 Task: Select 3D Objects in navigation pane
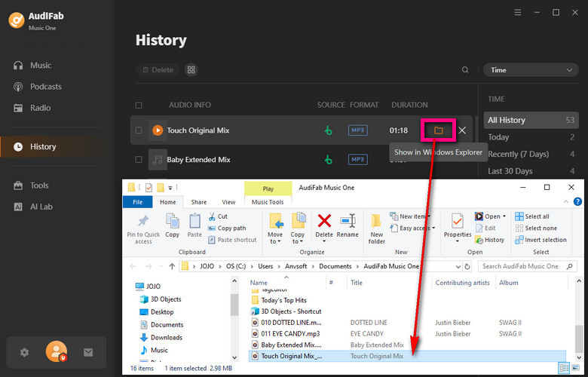[x=161, y=299]
